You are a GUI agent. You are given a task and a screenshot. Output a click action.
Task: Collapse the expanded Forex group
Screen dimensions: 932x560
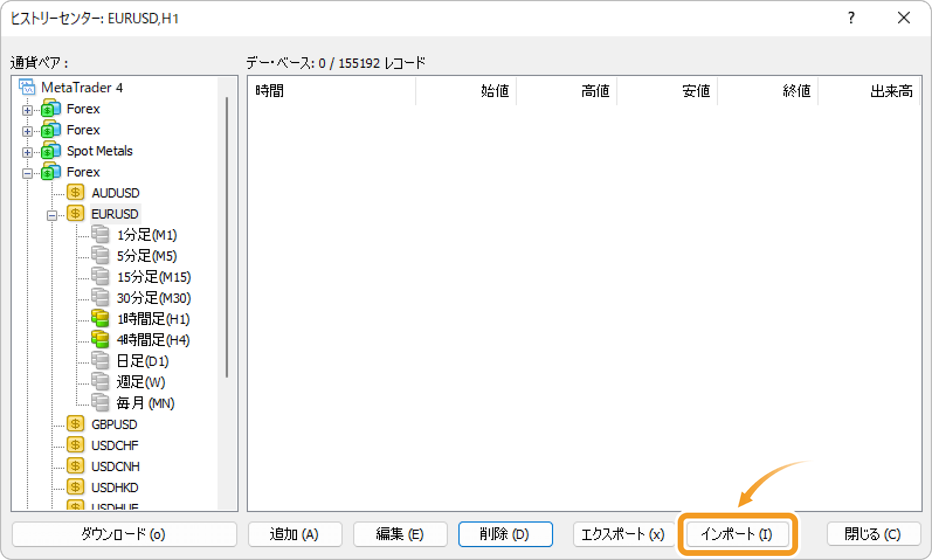27,173
